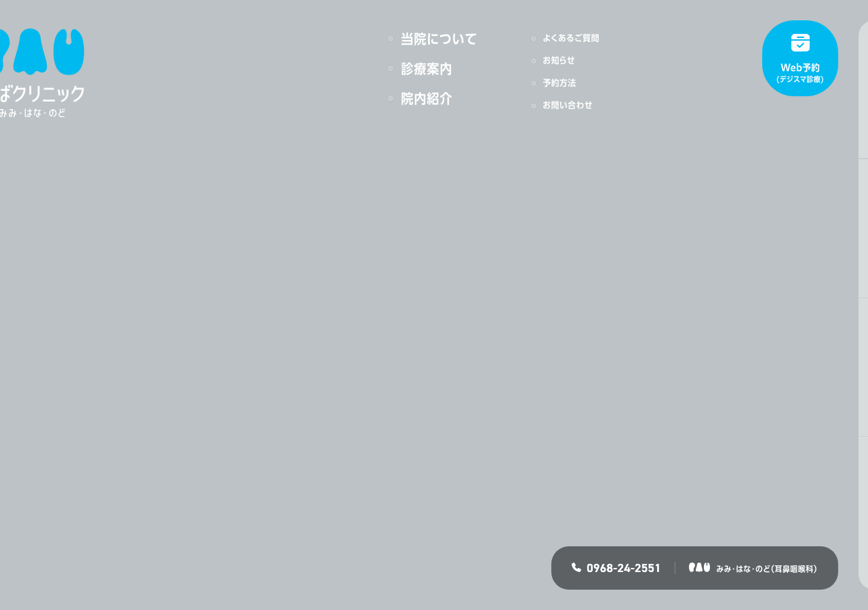Go to よくあるご質問 page
868x610 pixels.
click(x=570, y=39)
